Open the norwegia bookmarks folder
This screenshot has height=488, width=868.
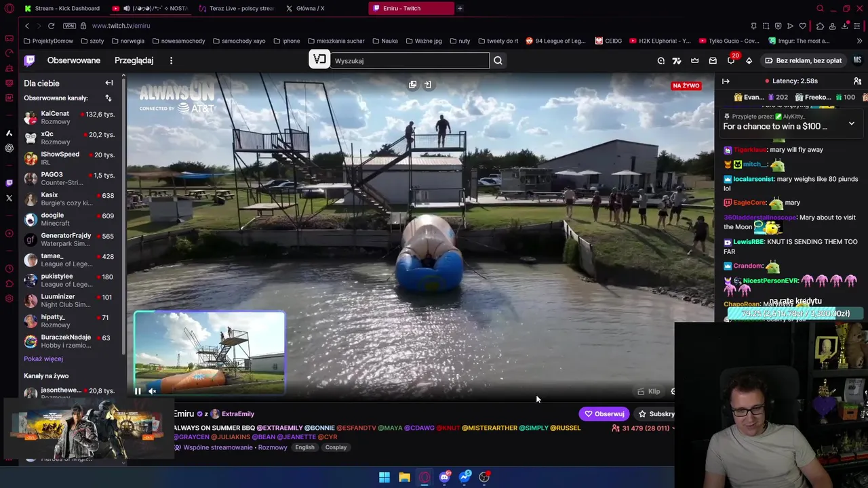[x=127, y=41]
